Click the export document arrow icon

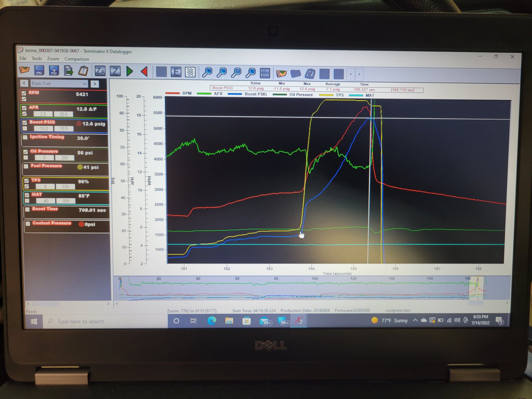point(68,71)
